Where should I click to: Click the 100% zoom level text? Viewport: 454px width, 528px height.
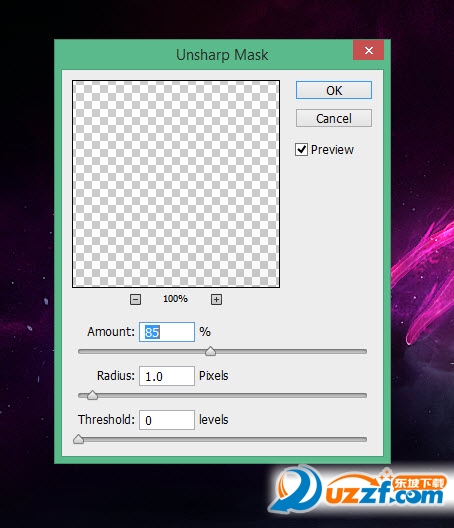175,299
